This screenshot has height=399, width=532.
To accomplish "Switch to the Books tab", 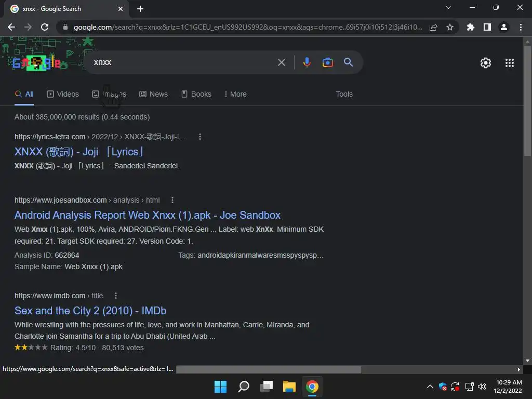I will (196, 95).
